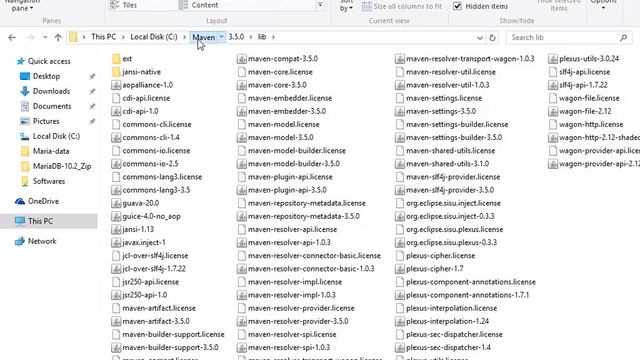Select maven-core-3.5.0 jar icon
The height and width of the screenshot is (360, 640).
(242, 85)
